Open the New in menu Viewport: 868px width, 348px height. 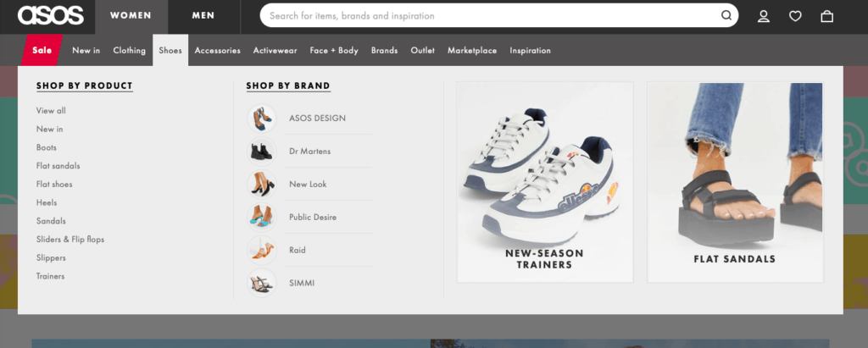click(86, 50)
